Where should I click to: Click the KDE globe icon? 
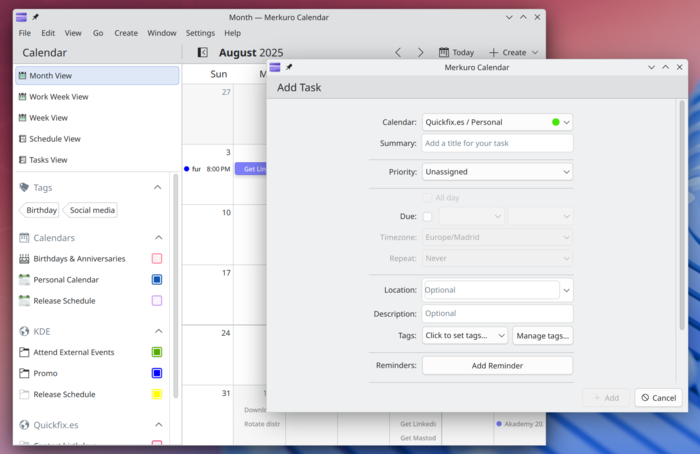24,331
